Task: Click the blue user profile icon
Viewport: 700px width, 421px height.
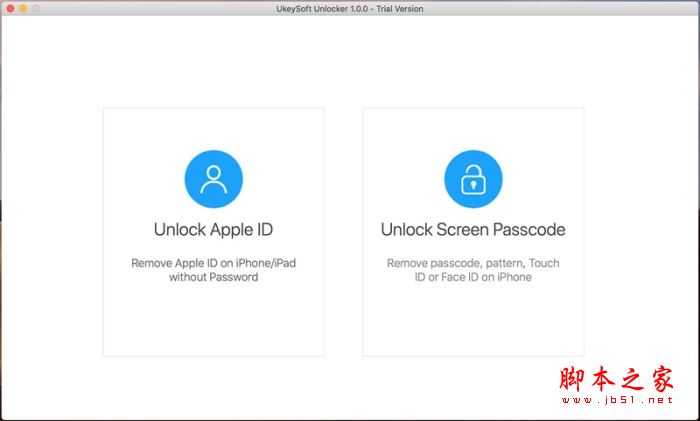Action: [213, 179]
